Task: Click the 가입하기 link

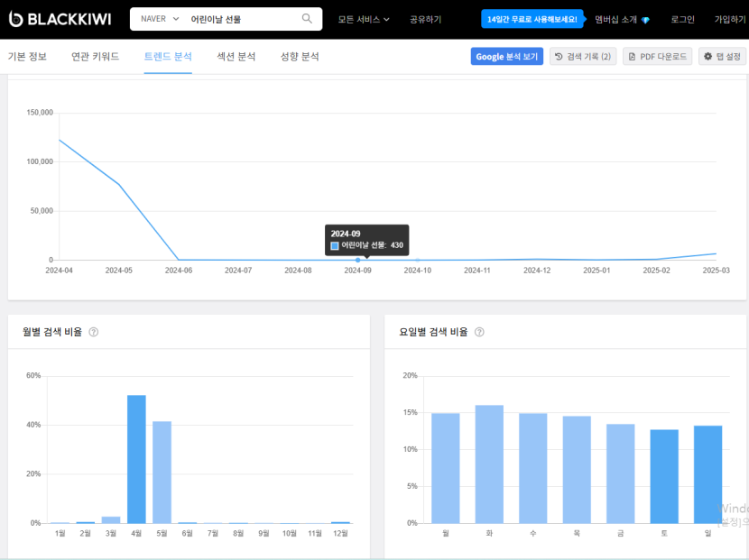Action: (x=729, y=20)
